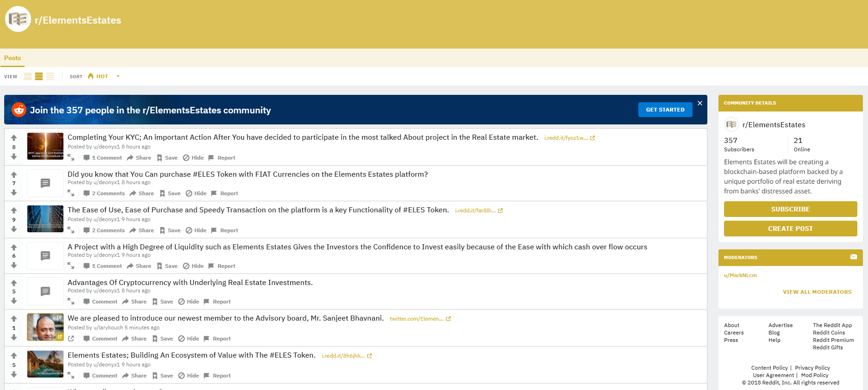Open the KYC post image thumbnail

[x=45, y=146]
